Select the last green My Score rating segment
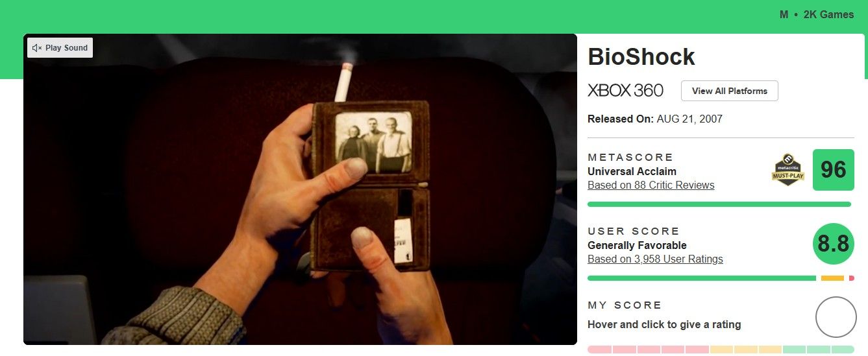 843,350
